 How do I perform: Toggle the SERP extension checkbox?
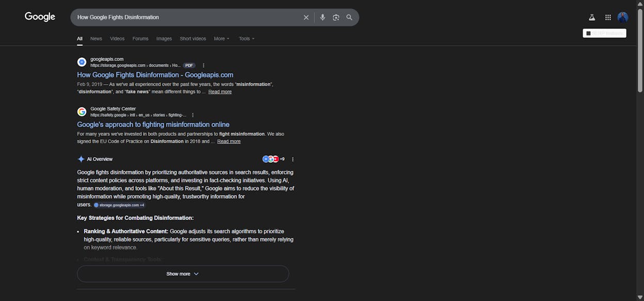pyautogui.click(x=588, y=34)
